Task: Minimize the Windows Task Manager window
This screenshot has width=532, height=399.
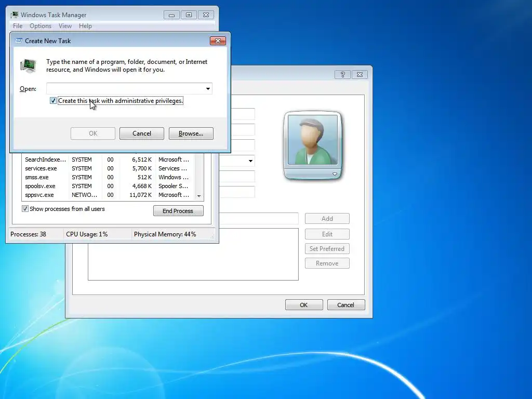Action: [x=171, y=15]
